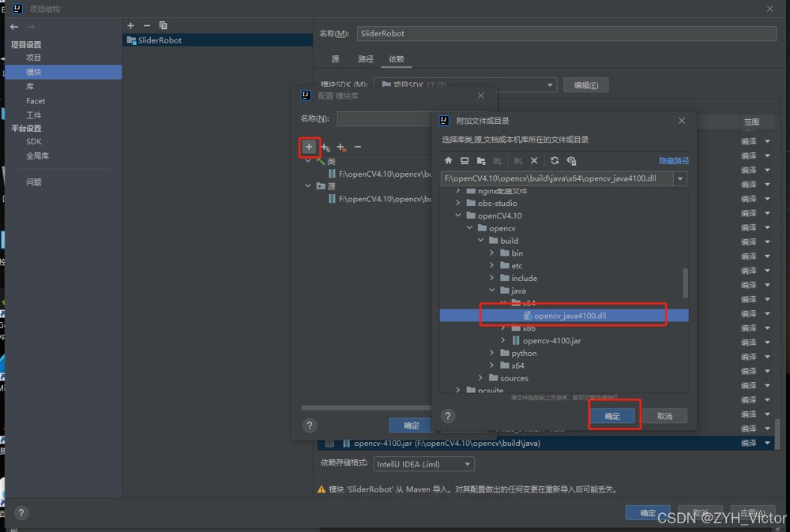Screen dimensions: 790x532
Task: Click the module name field SliderRobot
Action: coord(566,34)
